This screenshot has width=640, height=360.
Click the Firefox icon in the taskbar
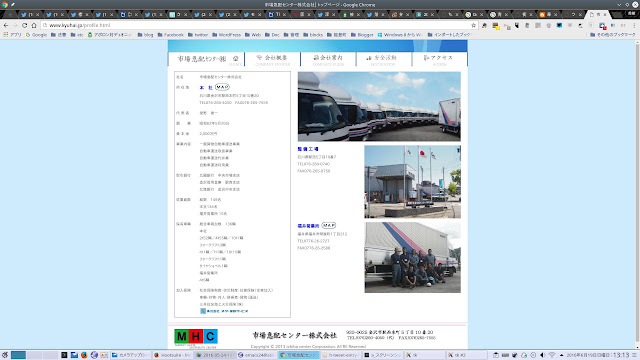tap(84, 355)
